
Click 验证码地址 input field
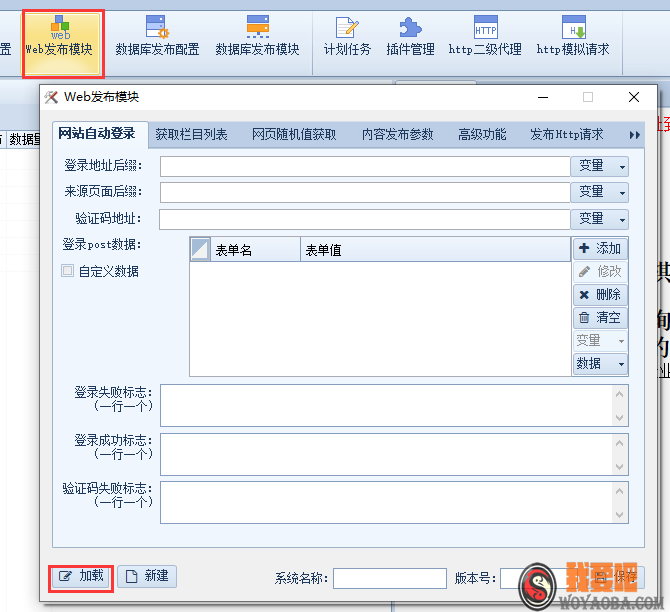pos(365,219)
